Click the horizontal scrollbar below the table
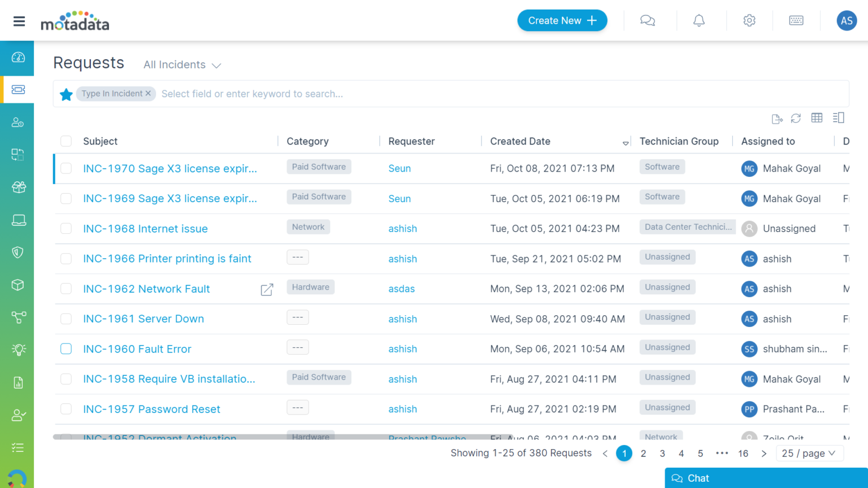 point(283,437)
